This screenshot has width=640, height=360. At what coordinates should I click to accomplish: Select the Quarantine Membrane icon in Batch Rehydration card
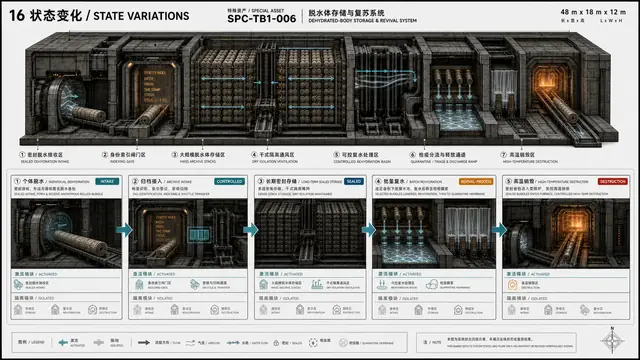click(x=432, y=284)
